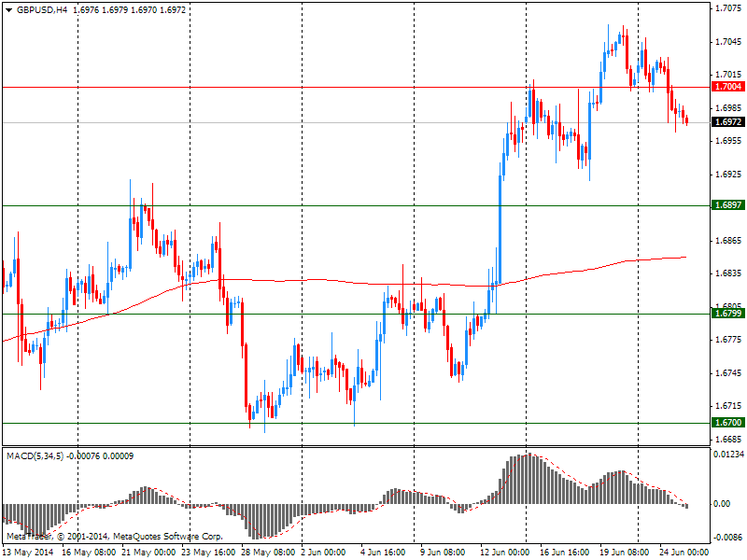The width and height of the screenshot is (747, 560).
Task: Select the 9 Jun 08:00 time label
Action: pos(443,553)
